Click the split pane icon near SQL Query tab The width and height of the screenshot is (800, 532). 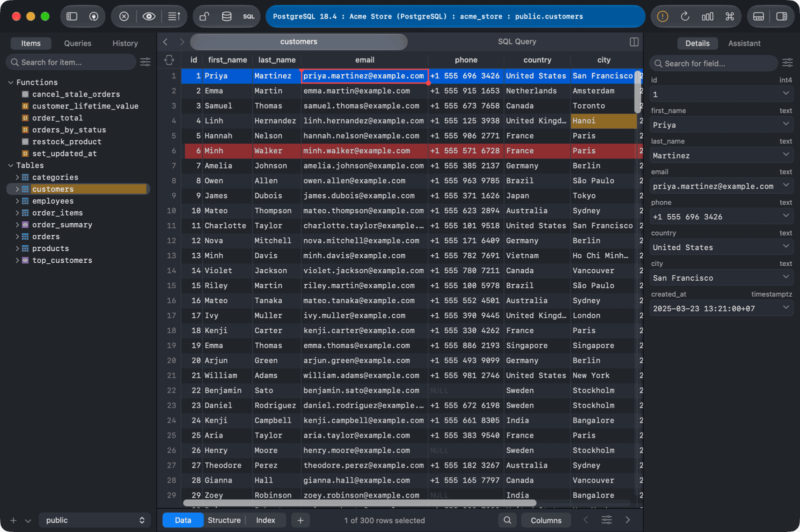(x=634, y=42)
